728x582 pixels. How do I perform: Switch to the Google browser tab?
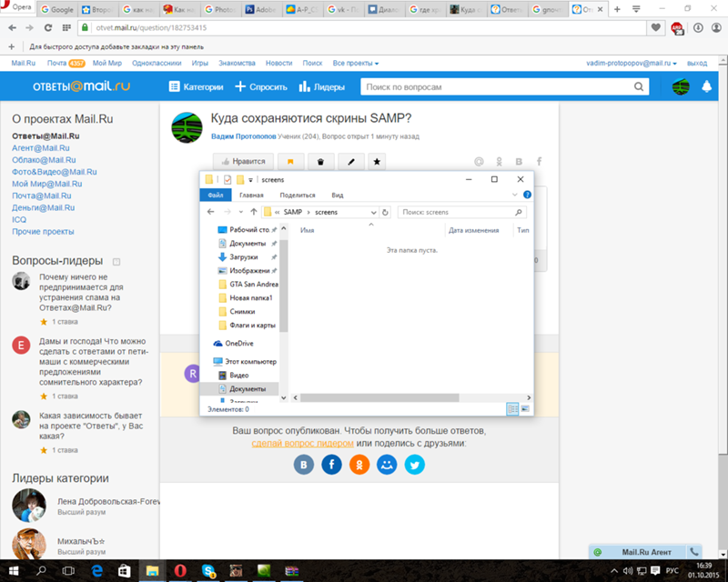pyautogui.click(x=57, y=9)
